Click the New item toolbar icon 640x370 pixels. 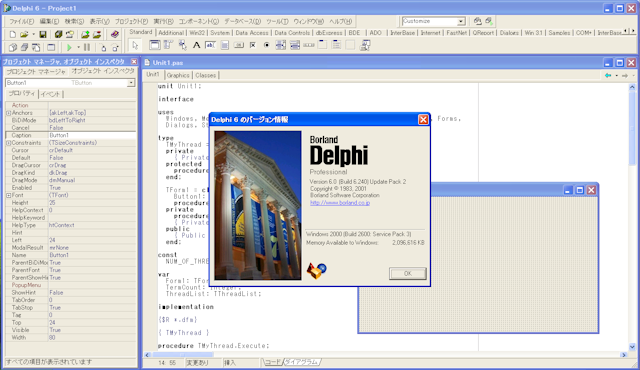coord(12,35)
